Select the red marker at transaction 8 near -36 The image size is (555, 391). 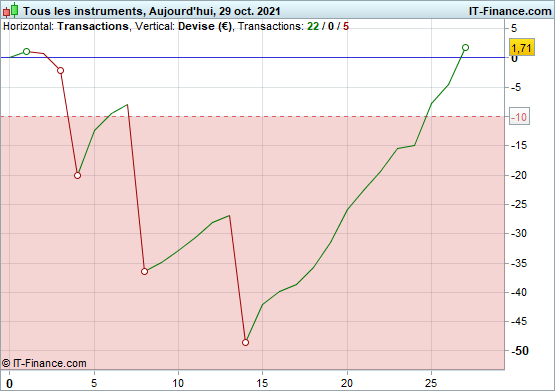pyautogui.click(x=144, y=271)
